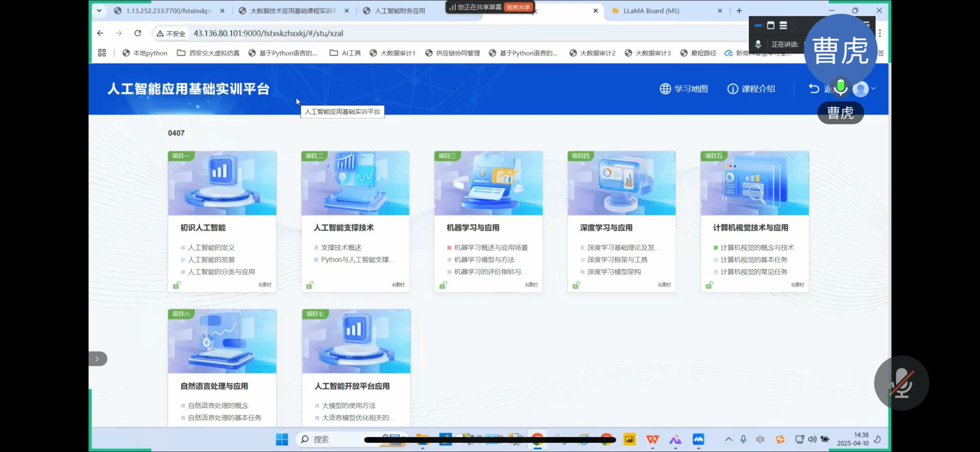Toggle the muted microphone floating button
980x452 pixels.
(902, 383)
